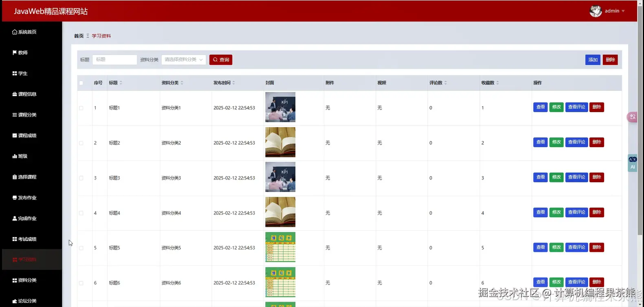Image resolution: width=644 pixels, height=307 pixels.
Task: Click the briefcase icon beside 课程信息
Action: coord(15,94)
